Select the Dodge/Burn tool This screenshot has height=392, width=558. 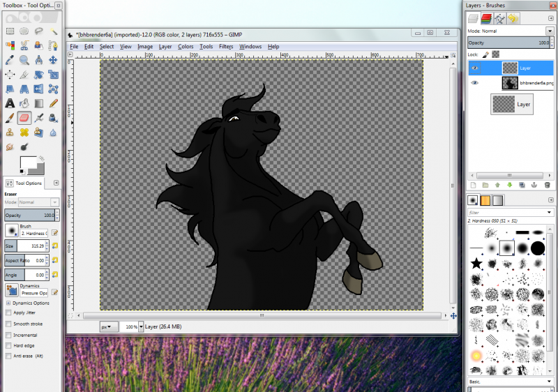pyautogui.click(x=24, y=147)
